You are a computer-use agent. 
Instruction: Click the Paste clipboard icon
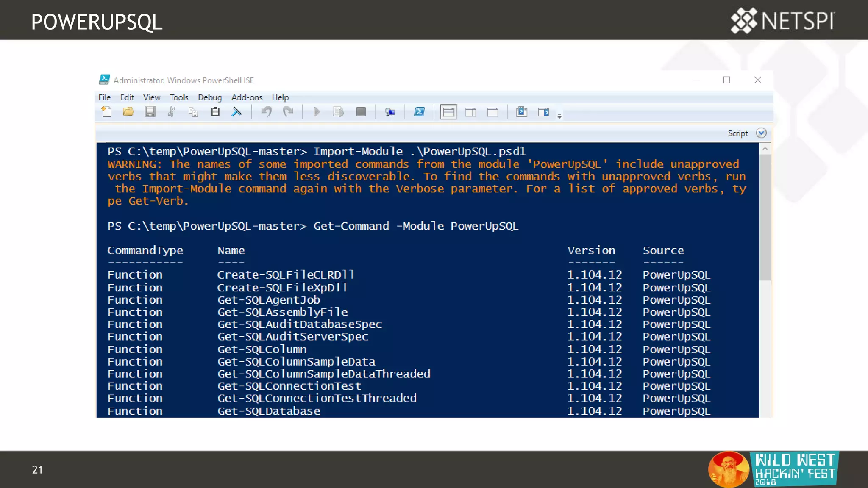click(x=215, y=112)
